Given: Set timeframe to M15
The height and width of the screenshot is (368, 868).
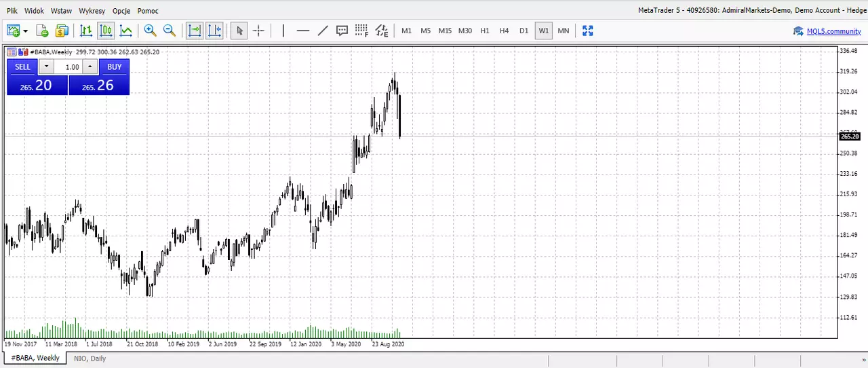Looking at the screenshot, I should coord(445,31).
